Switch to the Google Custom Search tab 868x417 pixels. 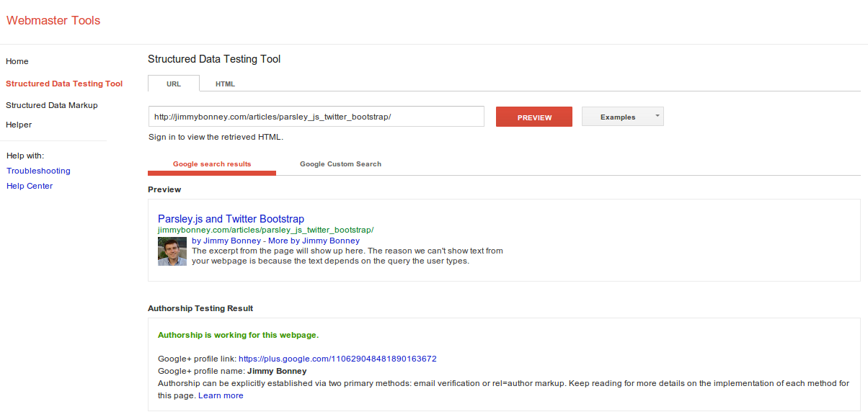coord(340,163)
